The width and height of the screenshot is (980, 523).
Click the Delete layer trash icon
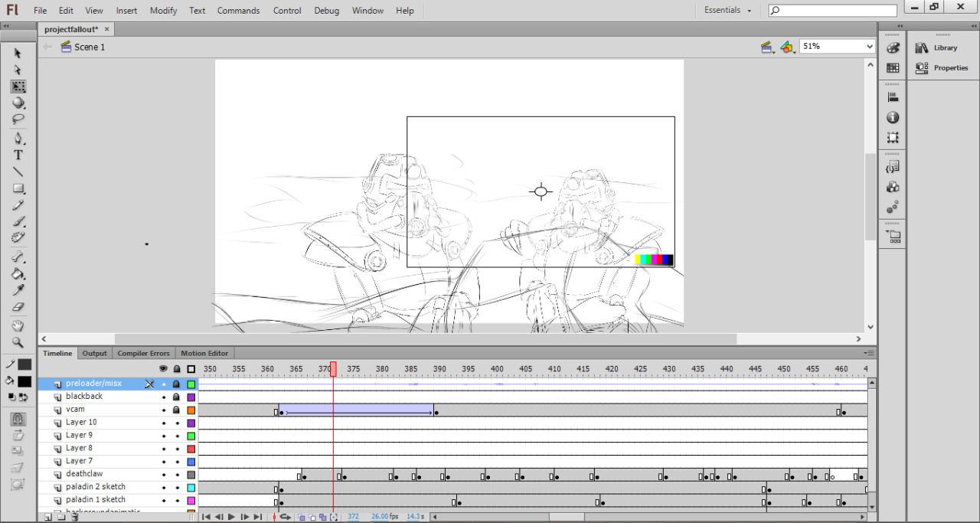click(x=74, y=517)
